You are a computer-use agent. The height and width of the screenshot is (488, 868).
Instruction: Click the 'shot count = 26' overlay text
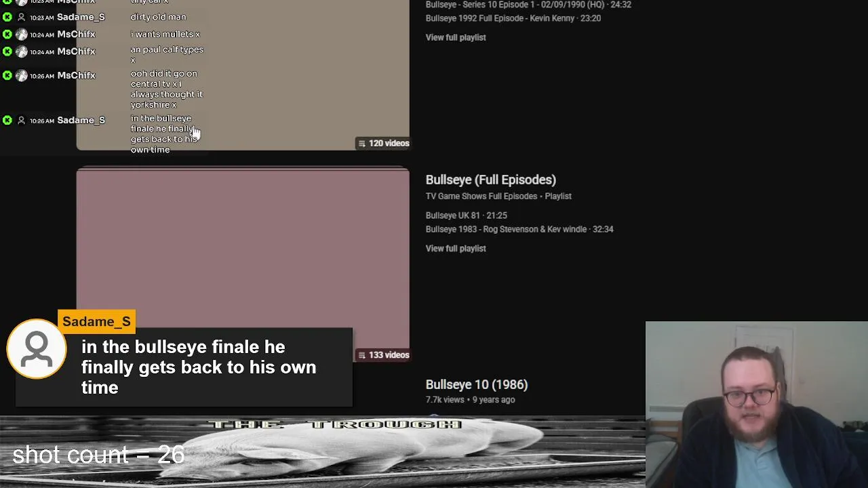coord(98,454)
